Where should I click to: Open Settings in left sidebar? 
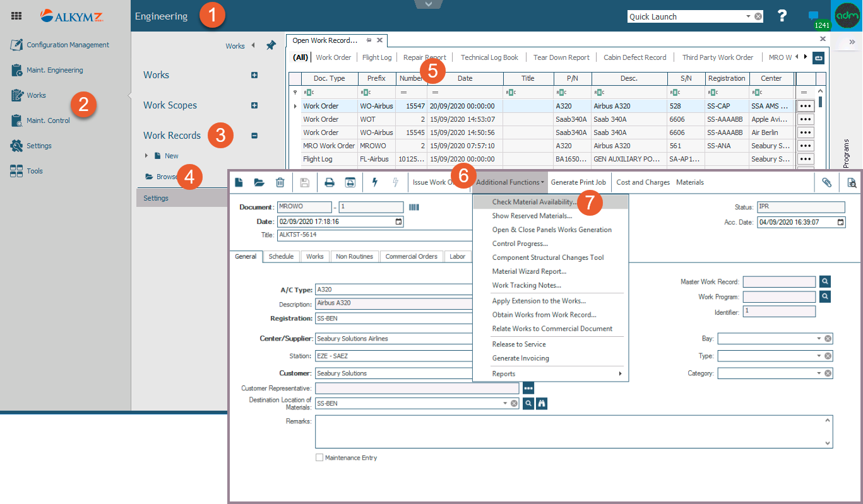click(31, 146)
